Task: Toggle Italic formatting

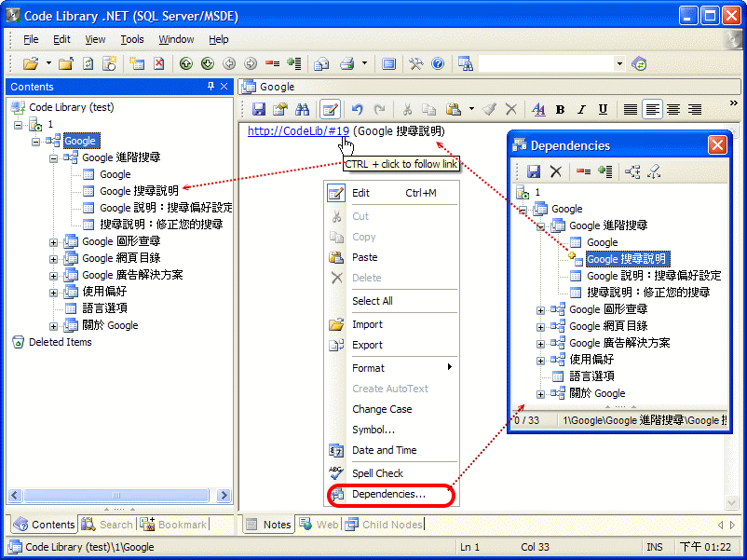Action: pyautogui.click(x=581, y=110)
